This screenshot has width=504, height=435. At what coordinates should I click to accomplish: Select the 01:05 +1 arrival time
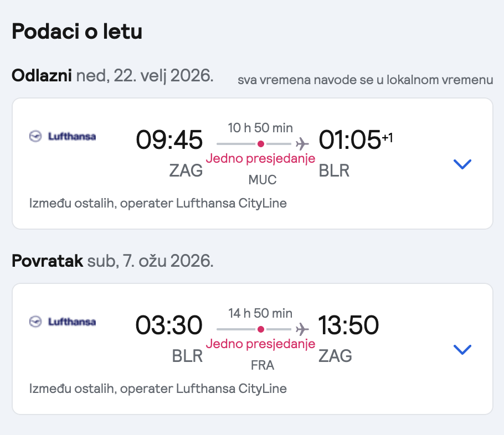pos(354,140)
